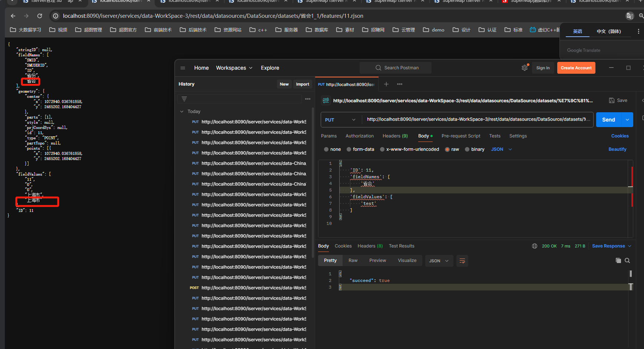Image resolution: width=644 pixels, height=349 pixels.
Task: Open the response JSON format dropdown
Action: [439, 261]
